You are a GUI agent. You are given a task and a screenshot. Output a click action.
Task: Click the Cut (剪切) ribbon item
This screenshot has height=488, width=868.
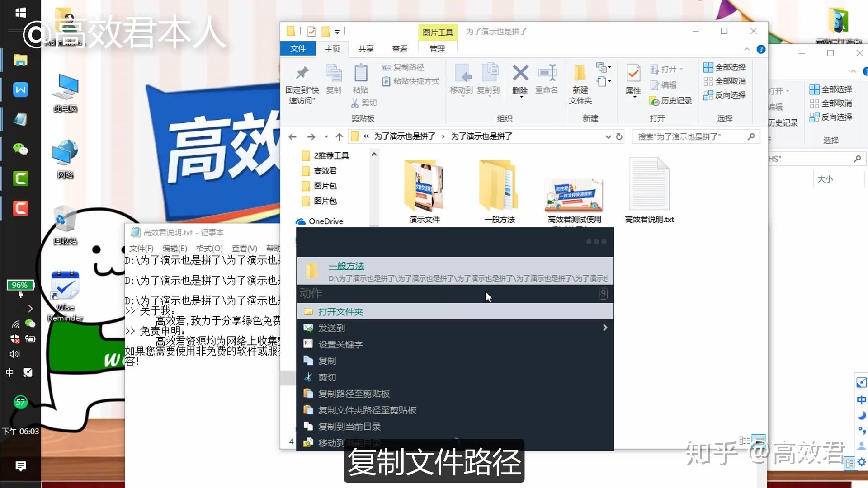pos(364,103)
